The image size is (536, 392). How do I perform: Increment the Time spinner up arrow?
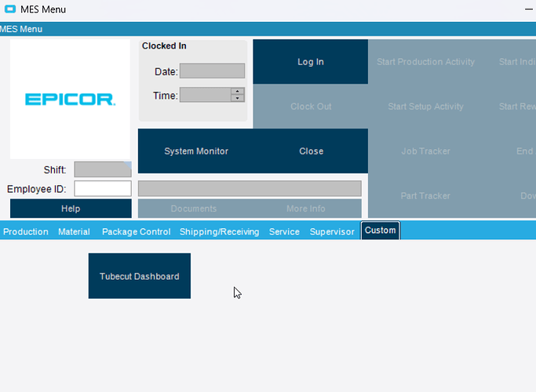237,91
